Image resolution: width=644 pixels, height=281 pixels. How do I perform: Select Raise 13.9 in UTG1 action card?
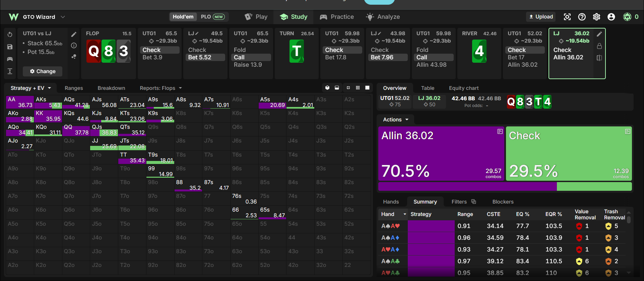248,65
